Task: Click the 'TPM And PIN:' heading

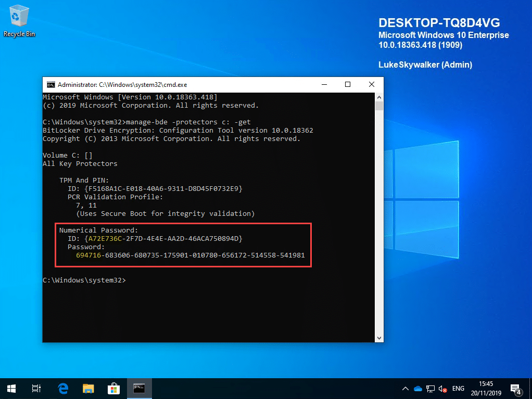Action: click(84, 181)
